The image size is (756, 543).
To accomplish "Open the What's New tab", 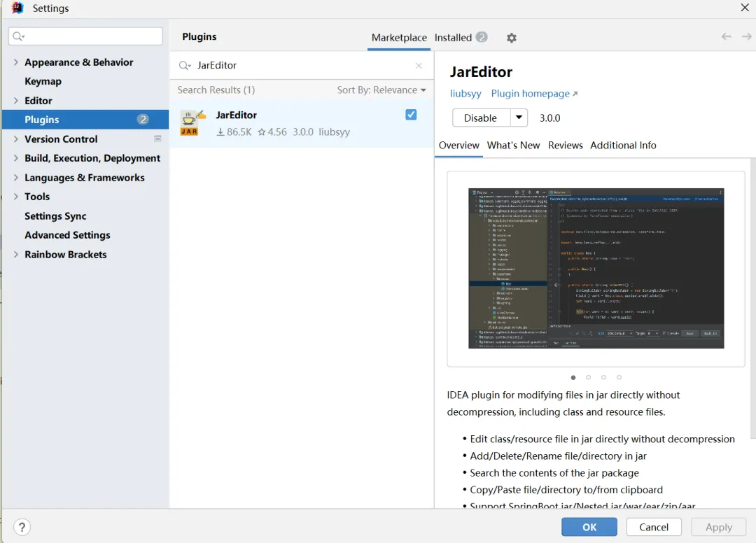I will (x=513, y=146).
